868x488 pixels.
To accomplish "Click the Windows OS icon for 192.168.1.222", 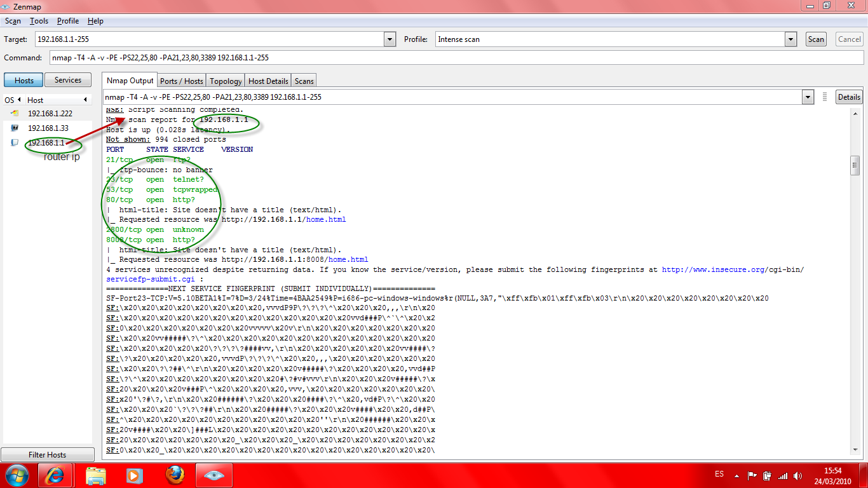I will pyautogui.click(x=15, y=113).
